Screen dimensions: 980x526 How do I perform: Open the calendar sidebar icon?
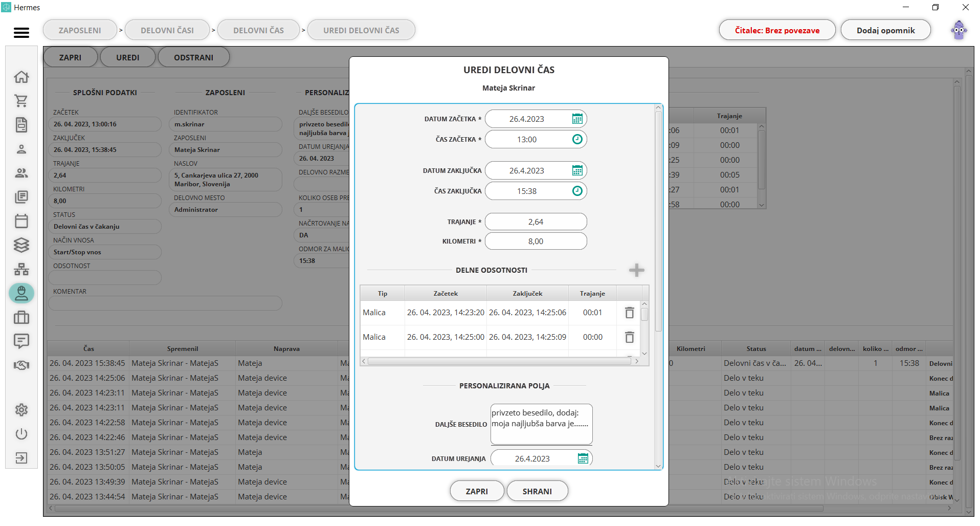click(21, 221)
